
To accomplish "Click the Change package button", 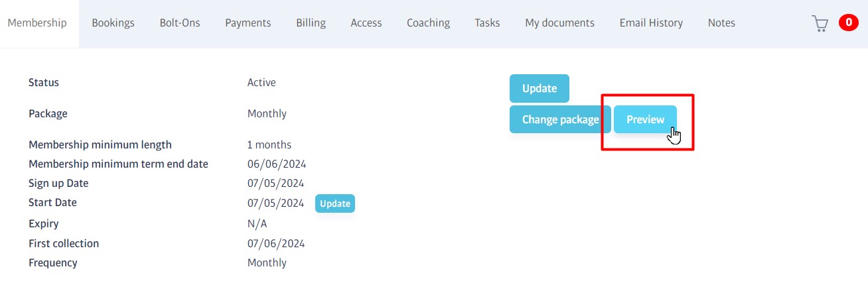I will point(560,120).
